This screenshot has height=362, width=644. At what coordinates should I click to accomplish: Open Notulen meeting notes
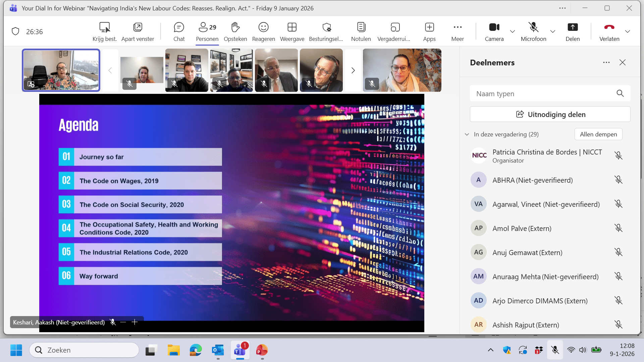point(361,27)
